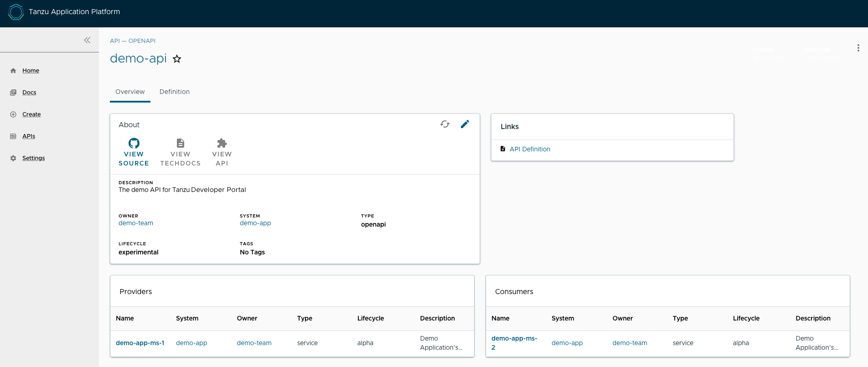Go to APIs page
This screenshot has width=868, height=367.
[29, 136]
